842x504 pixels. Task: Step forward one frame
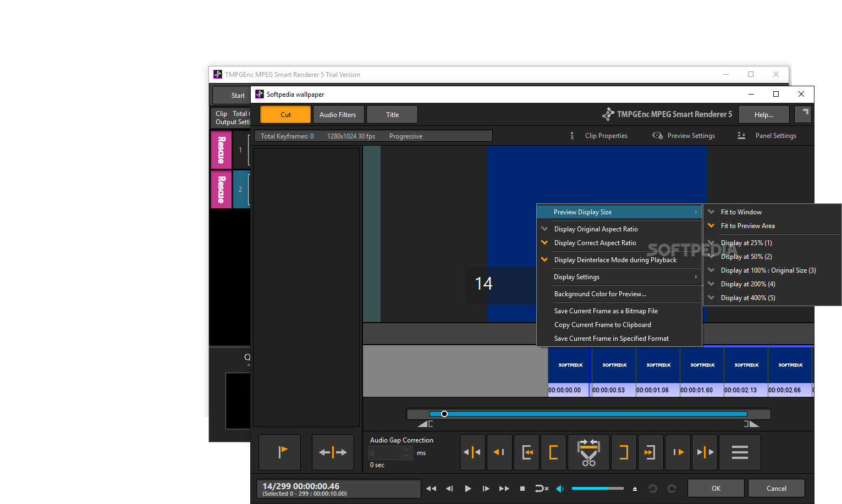(x=486, y=489)
